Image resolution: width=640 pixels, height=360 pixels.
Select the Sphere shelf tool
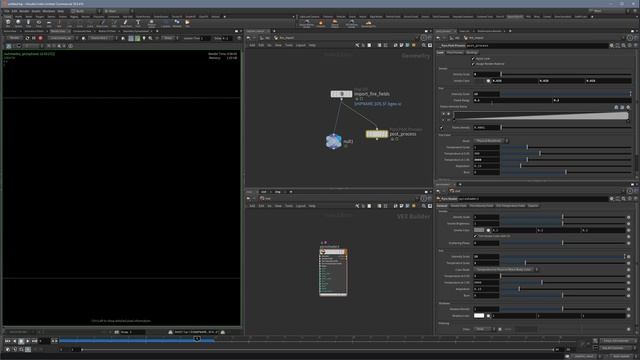[18, 23]
